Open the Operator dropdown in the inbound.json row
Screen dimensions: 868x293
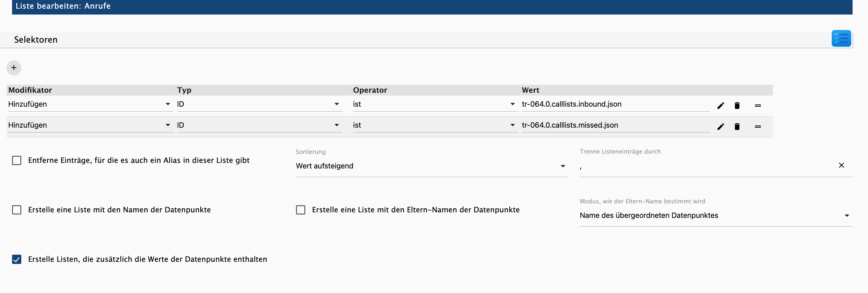(435, 104)
